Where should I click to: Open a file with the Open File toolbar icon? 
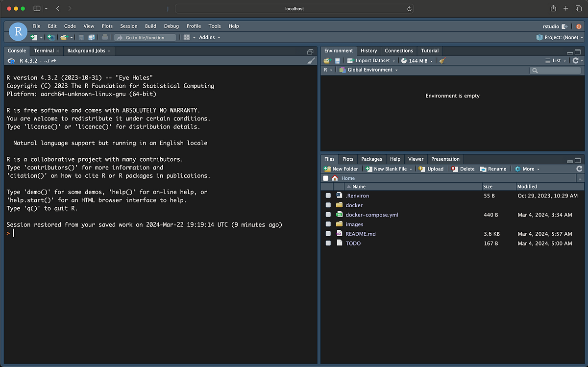coord(64,37)
